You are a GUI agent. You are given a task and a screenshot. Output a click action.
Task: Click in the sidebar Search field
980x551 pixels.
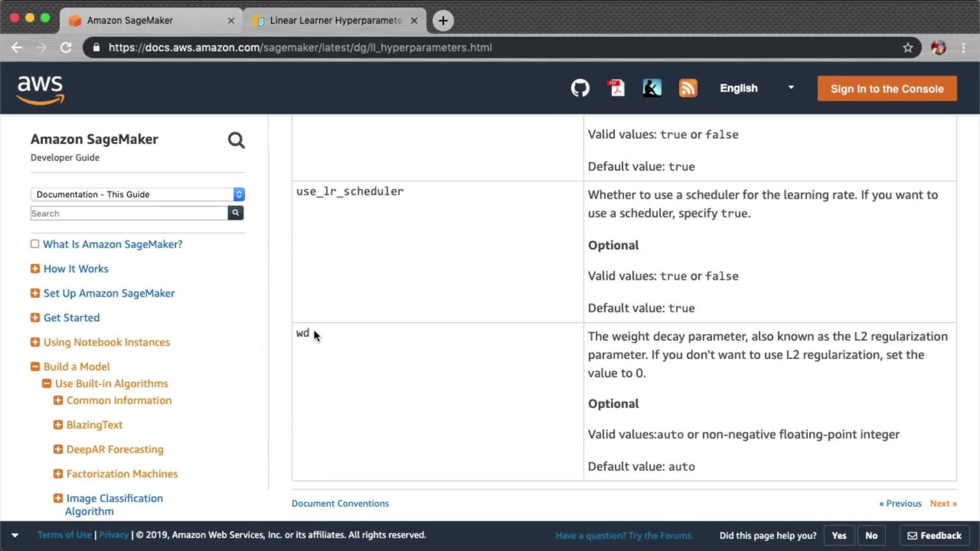coord(129,213)
